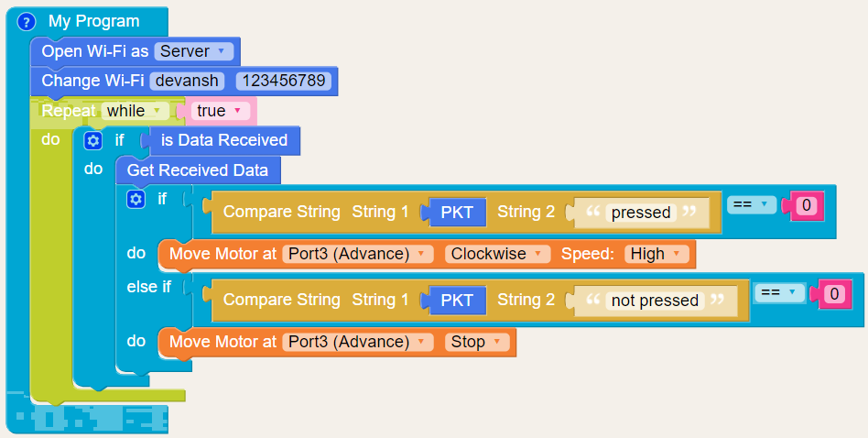This screenshot has width=868, height=438.
Task: Click the question mark help icon on My Program
Action: point(27,21)
